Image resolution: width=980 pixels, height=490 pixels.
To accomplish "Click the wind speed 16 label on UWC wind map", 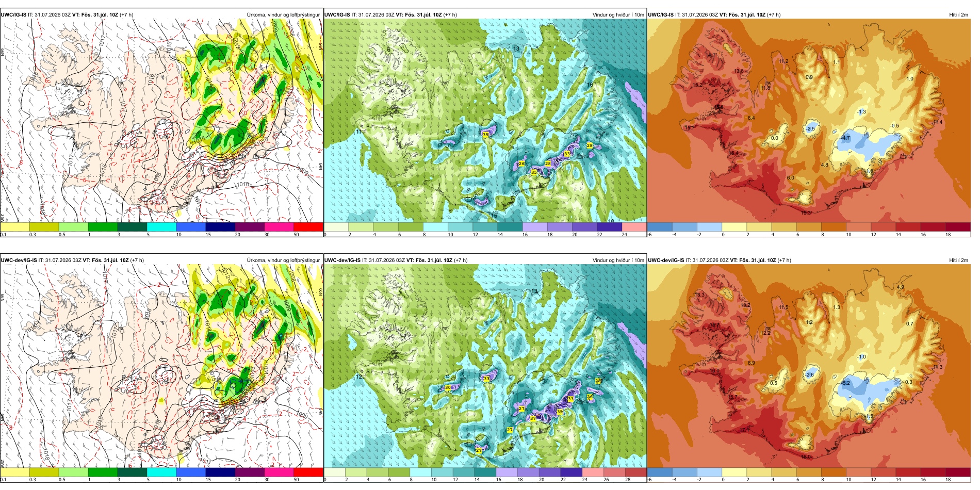I will pos(590,85).
